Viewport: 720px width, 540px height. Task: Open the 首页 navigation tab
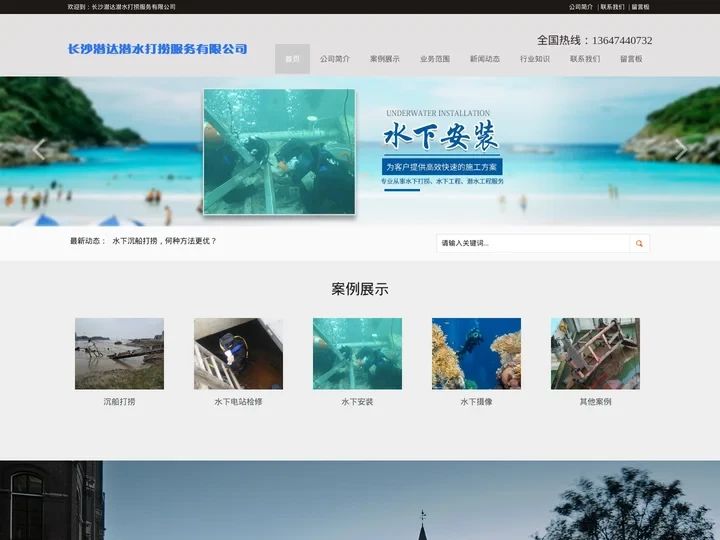click(x=292, y=59)
